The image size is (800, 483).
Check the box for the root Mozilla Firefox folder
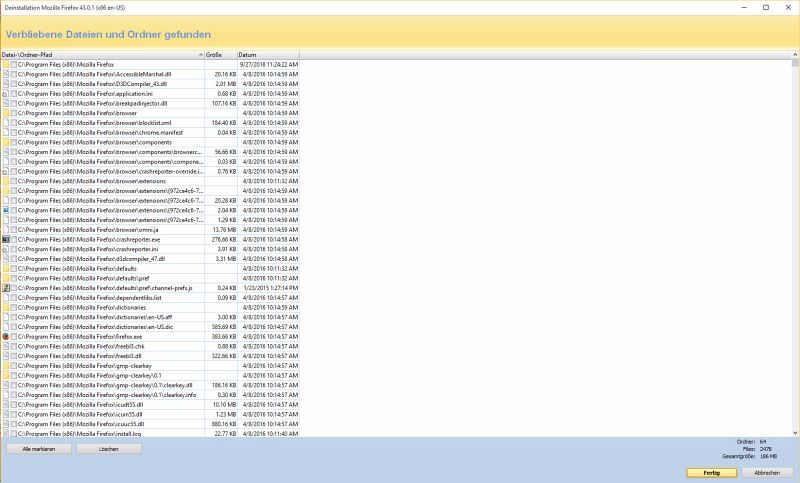coord(14,65)
